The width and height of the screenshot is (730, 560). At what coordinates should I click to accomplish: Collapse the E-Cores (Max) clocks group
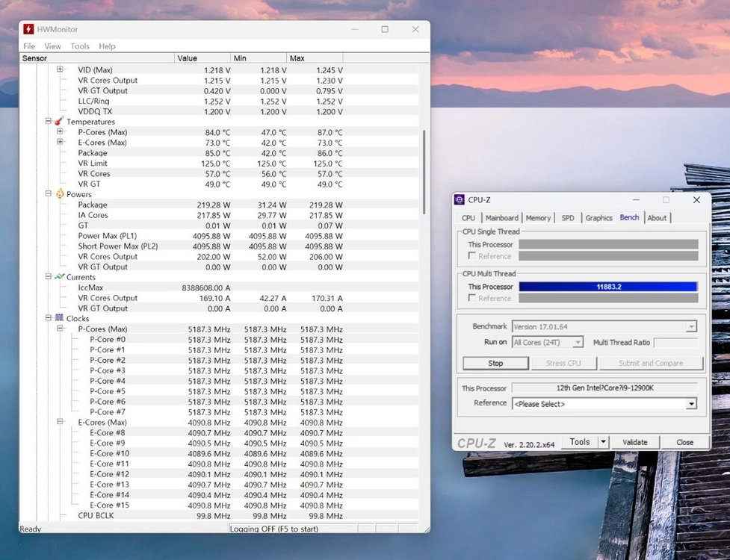click(60, 422)
